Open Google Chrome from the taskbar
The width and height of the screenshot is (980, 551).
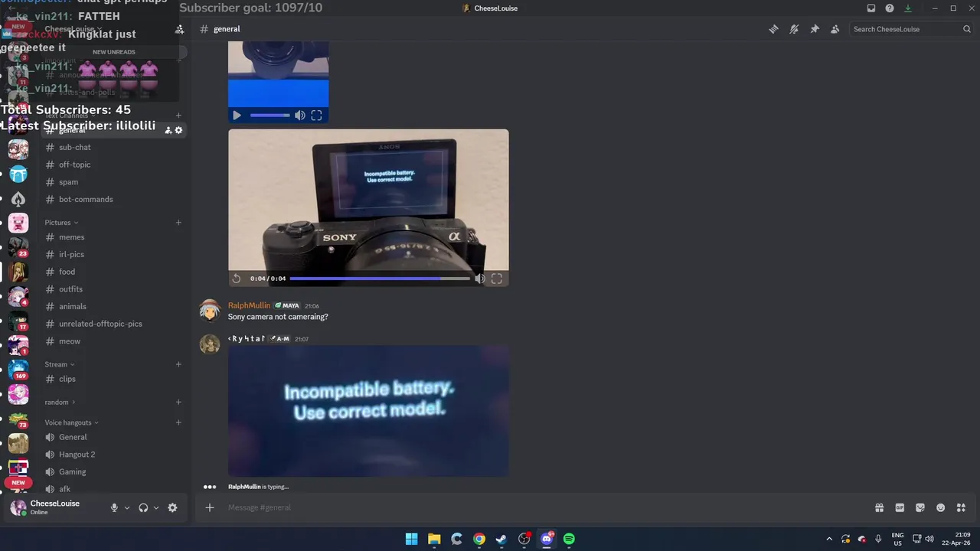pos(479,539)
